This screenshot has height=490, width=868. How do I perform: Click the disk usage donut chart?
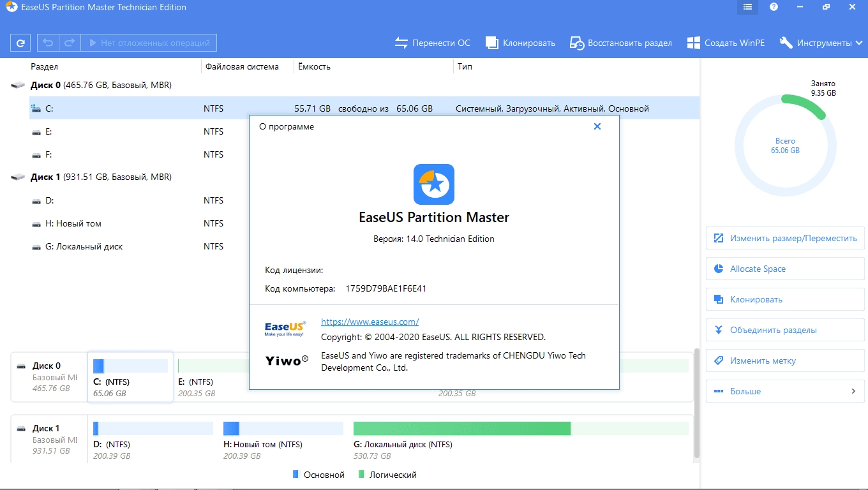click(784, 145)
